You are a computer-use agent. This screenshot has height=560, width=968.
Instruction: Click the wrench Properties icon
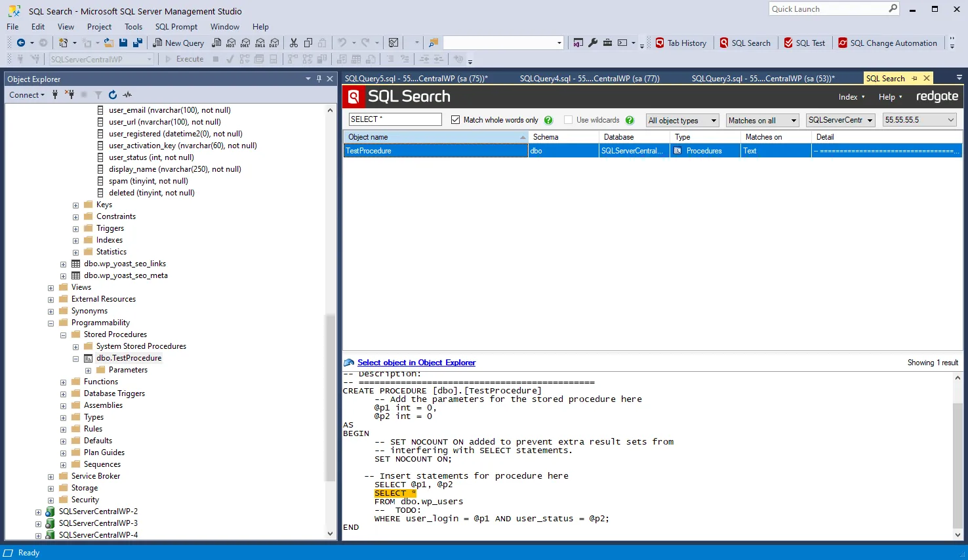click(x=593, y=43)
